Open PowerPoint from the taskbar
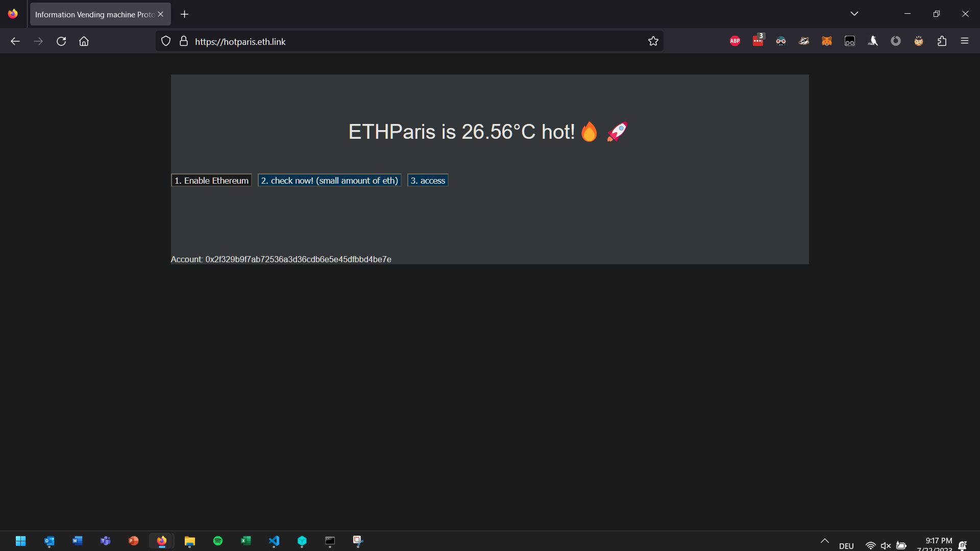The image size is (980, 551). [x=133, y=541]
